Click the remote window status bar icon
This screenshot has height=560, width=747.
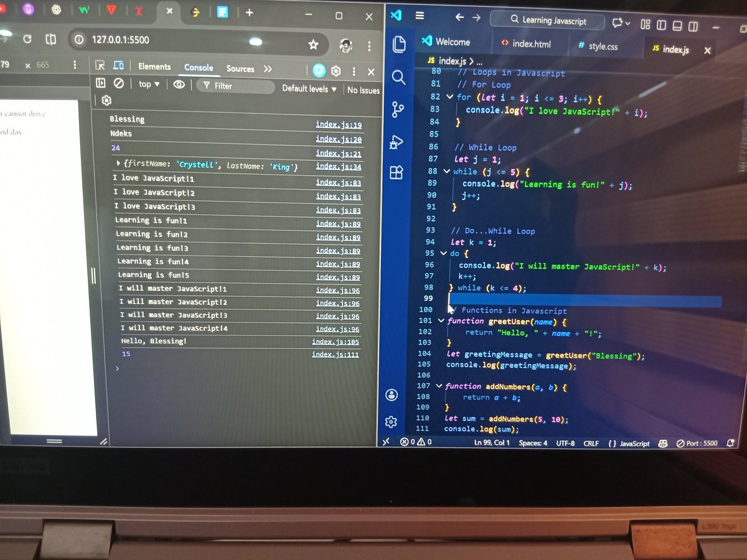[386, 441]
